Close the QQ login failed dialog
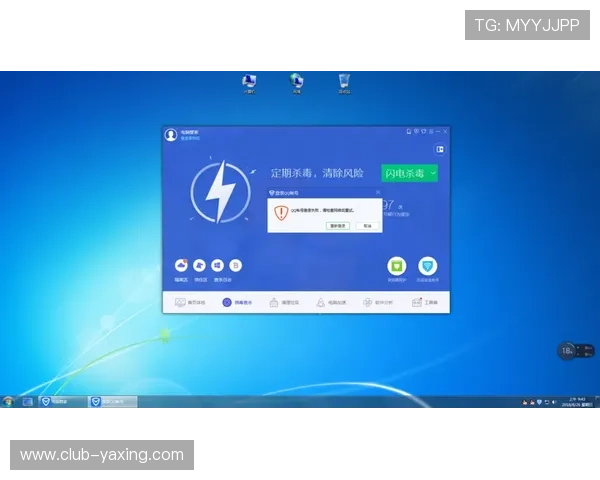600x480 pixels. (x=378, y=193)
